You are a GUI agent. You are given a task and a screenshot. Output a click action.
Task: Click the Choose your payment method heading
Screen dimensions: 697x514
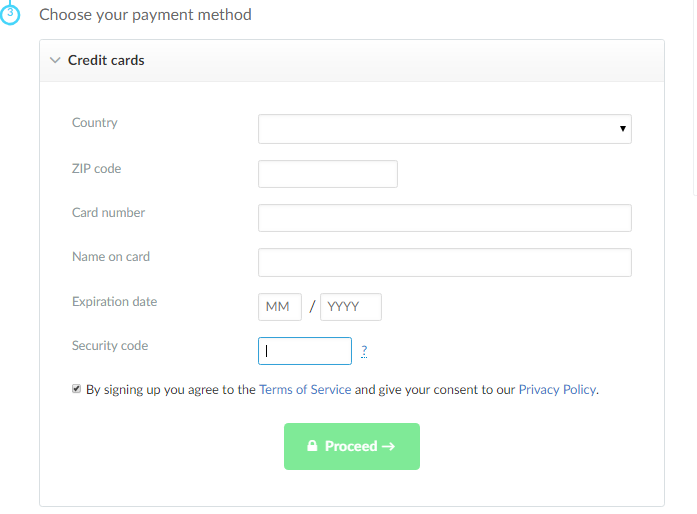click(145, 15)
